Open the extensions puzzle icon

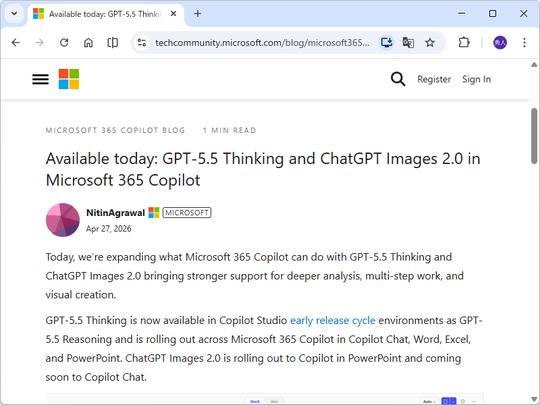coord(464,43)
